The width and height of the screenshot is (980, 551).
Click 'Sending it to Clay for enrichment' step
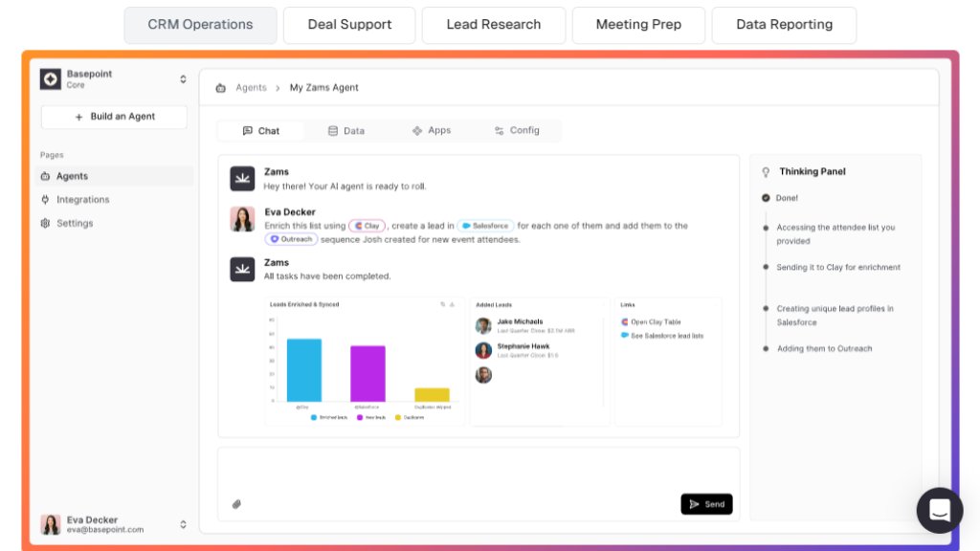838,268
